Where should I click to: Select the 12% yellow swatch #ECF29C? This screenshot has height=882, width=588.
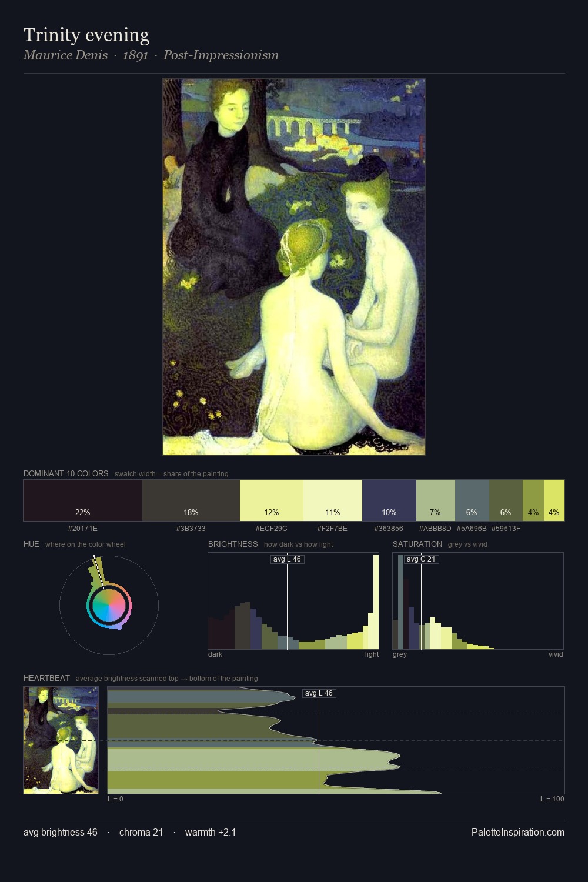point(272,500)
